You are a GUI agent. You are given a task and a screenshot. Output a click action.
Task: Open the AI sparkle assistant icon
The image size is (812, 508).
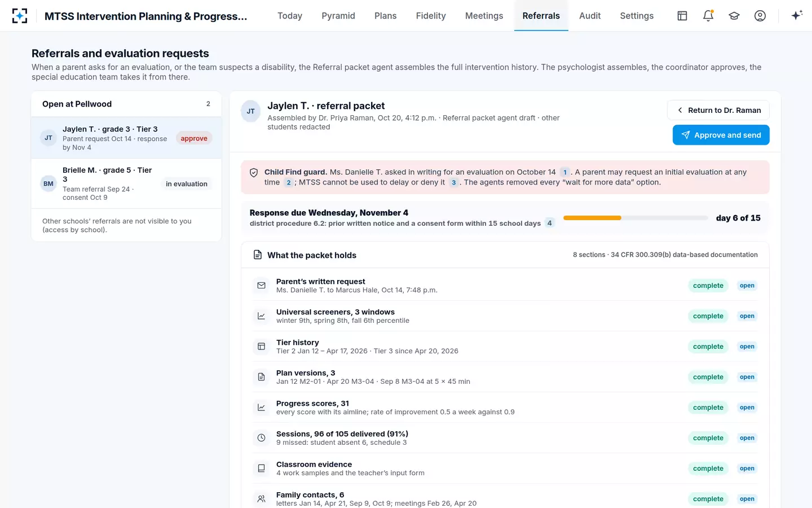(796, 16)
